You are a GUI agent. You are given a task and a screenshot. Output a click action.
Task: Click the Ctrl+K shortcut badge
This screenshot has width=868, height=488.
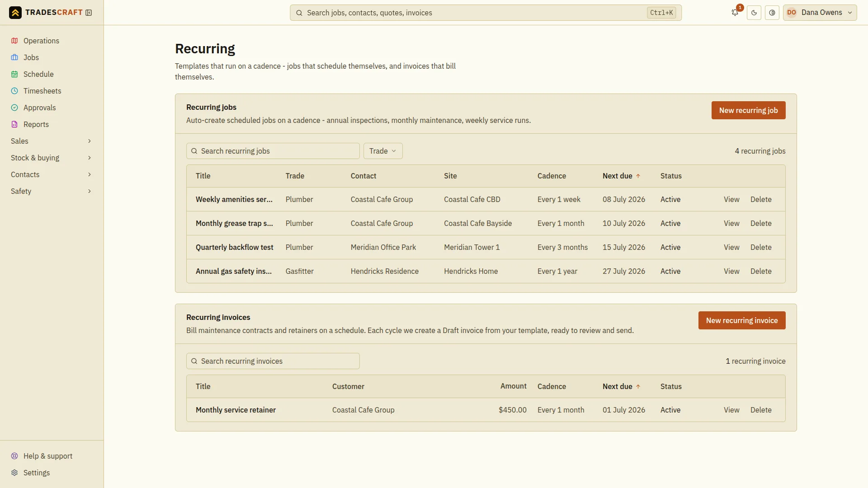click(661, 13)
